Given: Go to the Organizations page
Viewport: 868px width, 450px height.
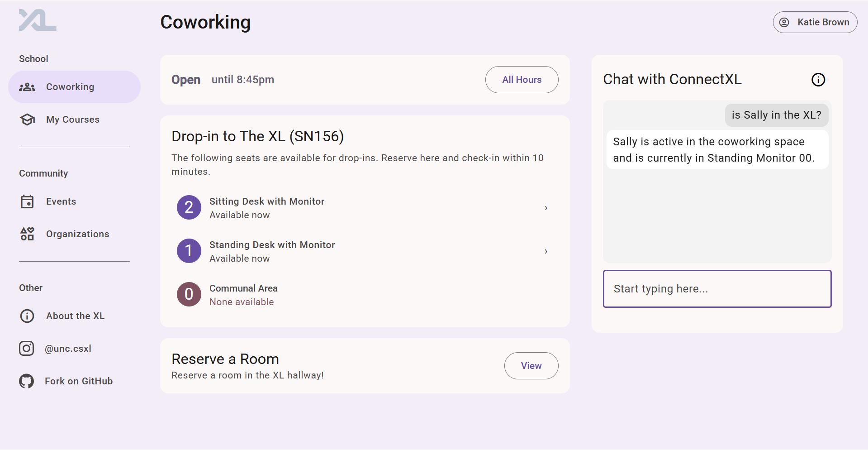Looking at the screenshot, I should tap(77, 234).
